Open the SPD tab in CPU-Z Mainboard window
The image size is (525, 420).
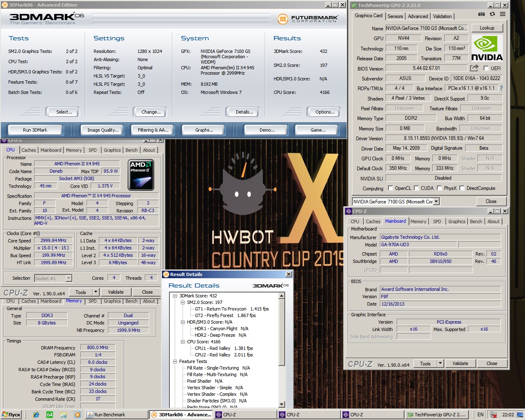click(437, 221)
